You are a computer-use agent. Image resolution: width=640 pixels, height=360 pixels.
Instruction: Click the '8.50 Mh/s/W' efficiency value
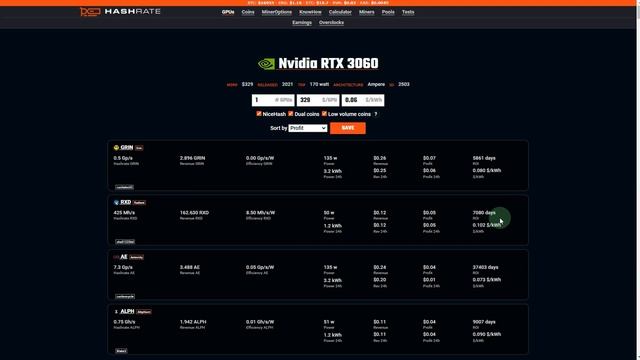point(260,213)
